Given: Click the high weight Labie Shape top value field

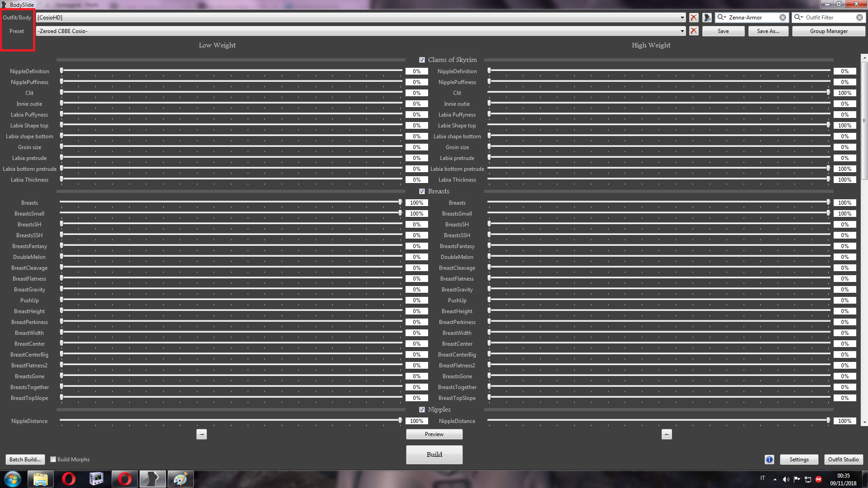Looking at the screenshot, I should pyautogui.click(x=844, y=126).
